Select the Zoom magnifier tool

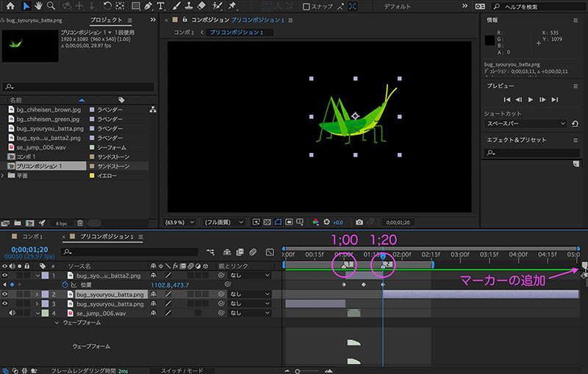point(51,6)
